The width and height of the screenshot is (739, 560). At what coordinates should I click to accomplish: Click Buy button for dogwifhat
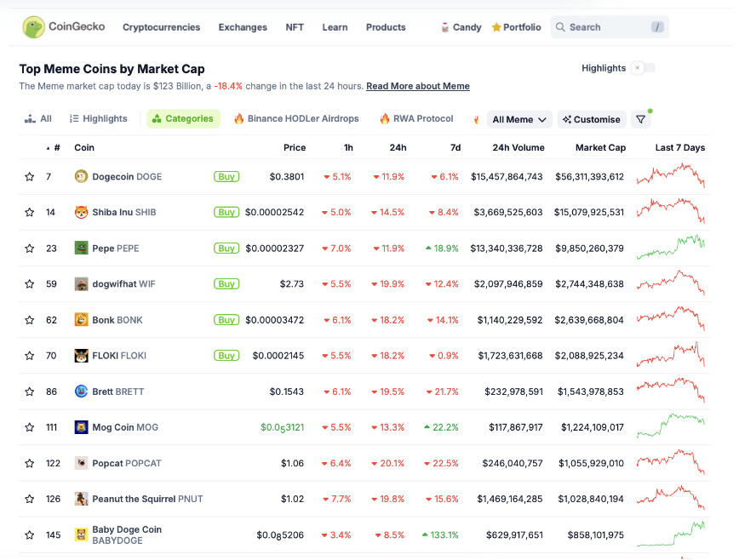coord(226,284)
